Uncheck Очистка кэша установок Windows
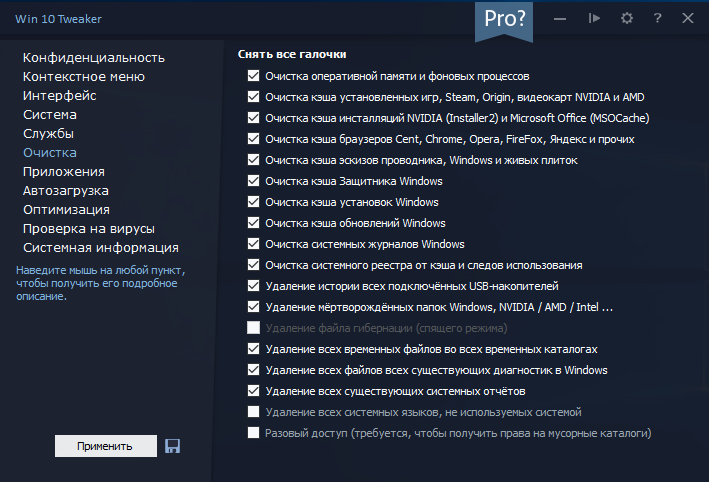 (x=253, y=202)
